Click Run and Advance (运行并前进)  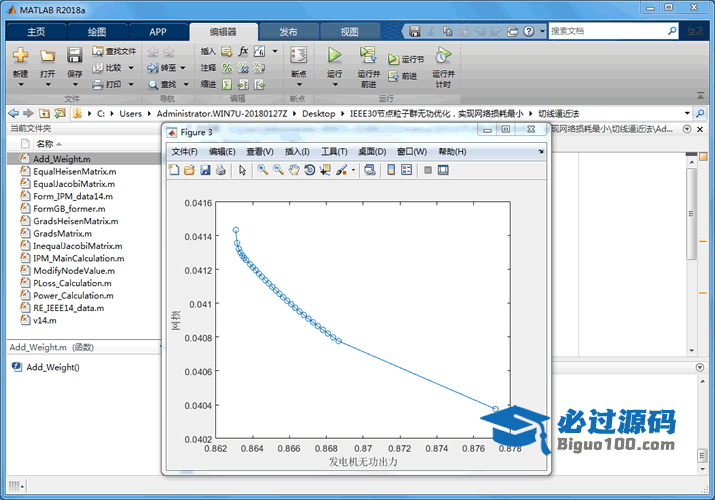point(368,67)
